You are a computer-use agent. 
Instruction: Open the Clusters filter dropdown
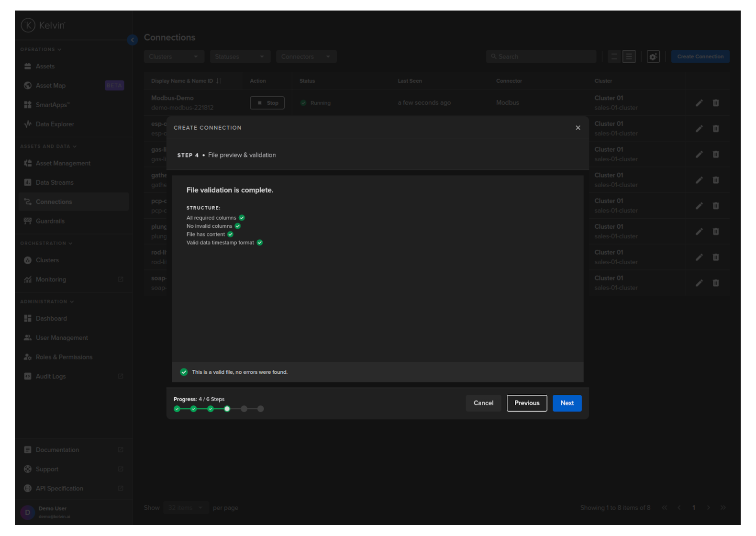point(174,56)
